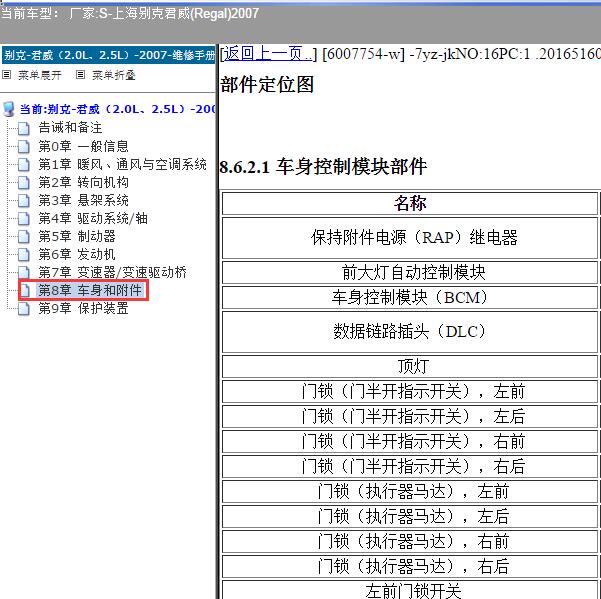Screen dimensions: 601x599
Task: Select 门锁（执行器马达），右前 cell
Action: coord(410,541)
